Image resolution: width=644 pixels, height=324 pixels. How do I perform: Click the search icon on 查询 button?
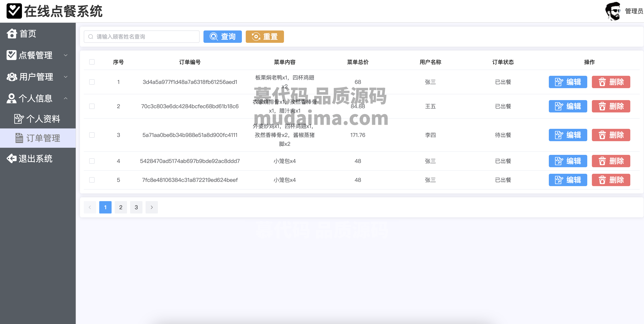[214, 36]
